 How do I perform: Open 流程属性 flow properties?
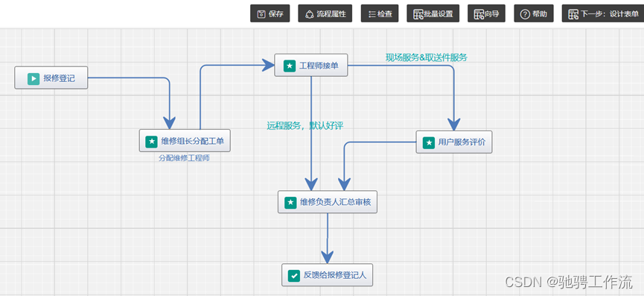click(x=325, y=13)
